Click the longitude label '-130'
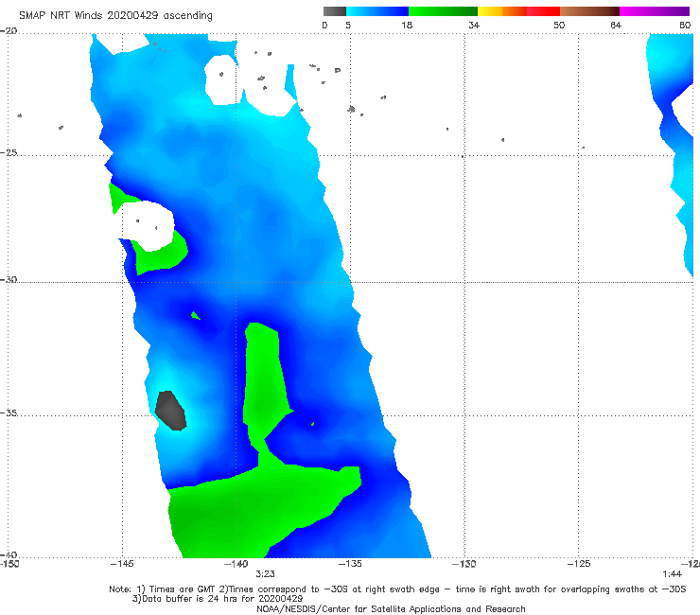This screenshot has height=615, width=700. [x=464, y=564]
